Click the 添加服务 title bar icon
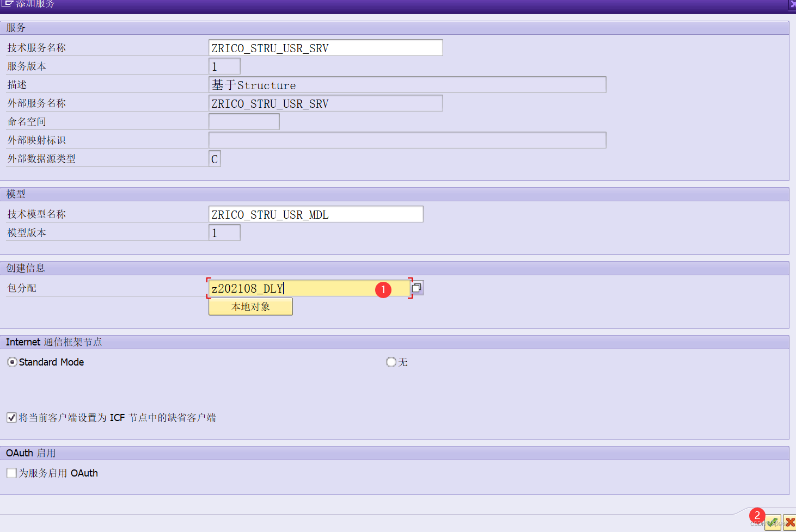This screenshot has width=796, height=532. click(7, 4)
